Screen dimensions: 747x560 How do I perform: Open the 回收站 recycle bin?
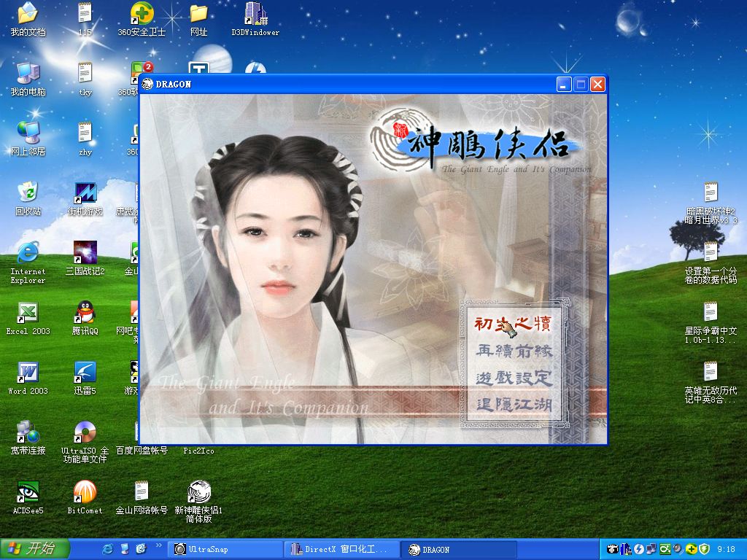pyautogui.click(x=28, y=199)
